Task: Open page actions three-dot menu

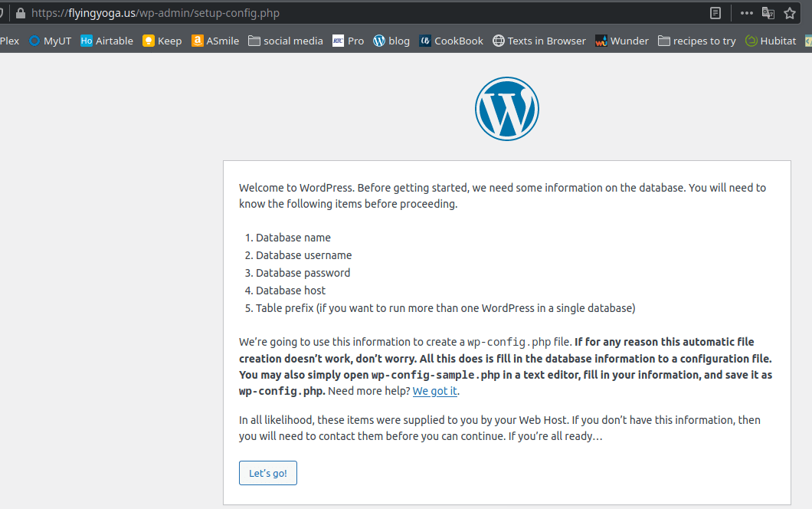Action: pos(747,13)
